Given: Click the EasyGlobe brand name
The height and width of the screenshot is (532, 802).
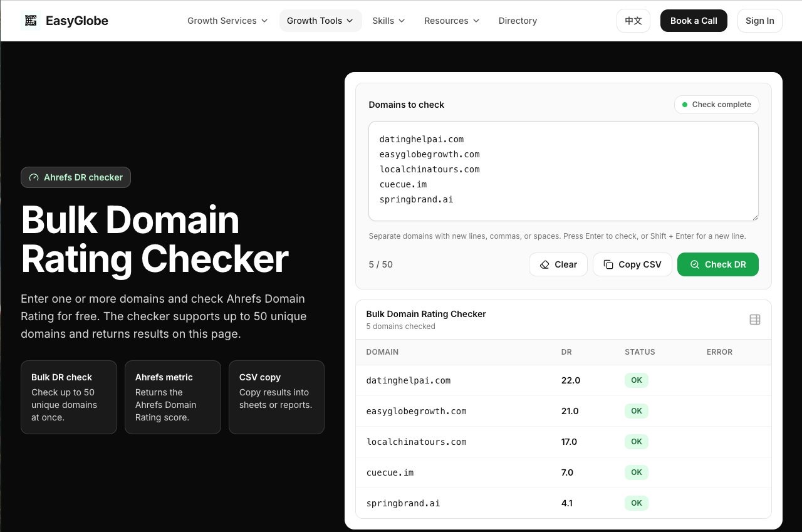Looking at the screenshot, I should point(77,21).
